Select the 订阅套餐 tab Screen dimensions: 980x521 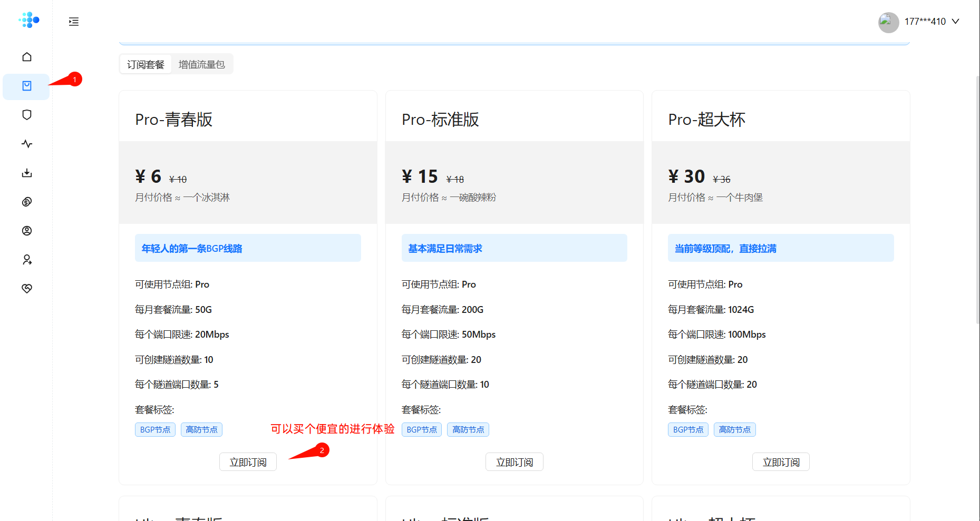pos(145,64)
